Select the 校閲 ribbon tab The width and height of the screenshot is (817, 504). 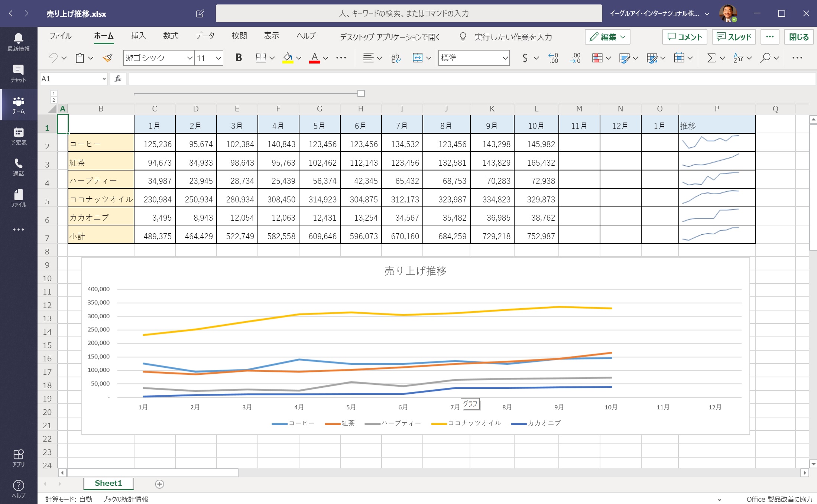pyautogui.click(x=239, y=36)
